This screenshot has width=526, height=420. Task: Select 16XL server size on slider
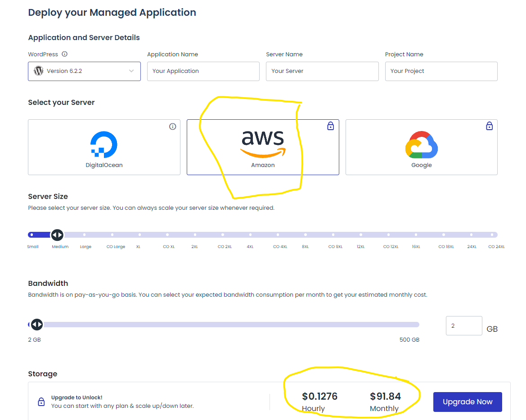pos(416,235)
